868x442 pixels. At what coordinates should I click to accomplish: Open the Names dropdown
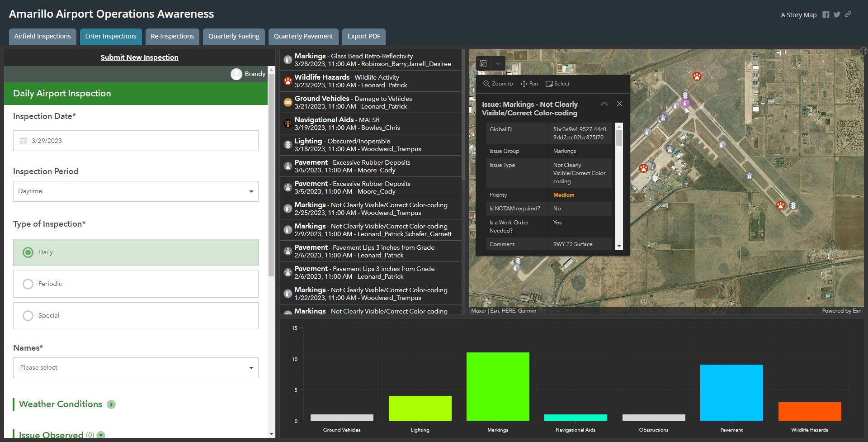pyautogui.click(x=136, y=368)
